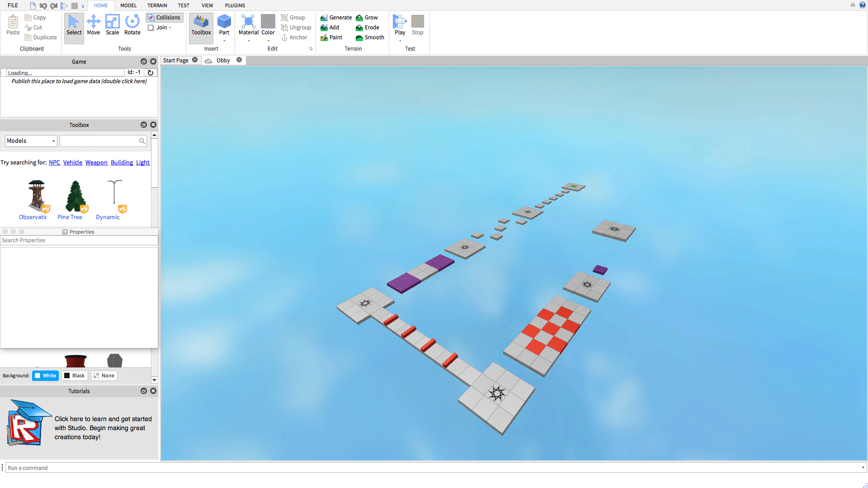Click the Play test button
This screenshot has width=868, height=488.
400,25
